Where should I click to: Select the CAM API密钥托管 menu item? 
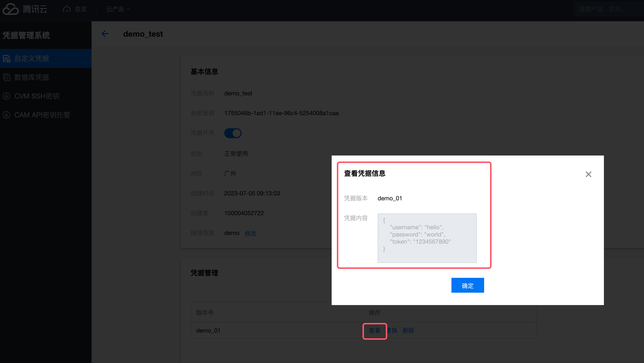(x=42, y=115)
